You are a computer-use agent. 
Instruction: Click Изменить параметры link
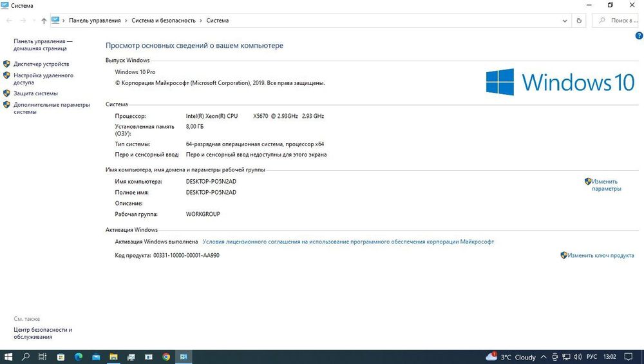point(606,185)
